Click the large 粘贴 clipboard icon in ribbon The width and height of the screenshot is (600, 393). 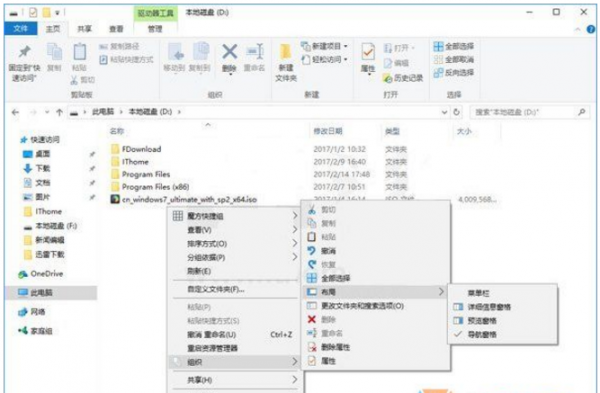point(80,52)
